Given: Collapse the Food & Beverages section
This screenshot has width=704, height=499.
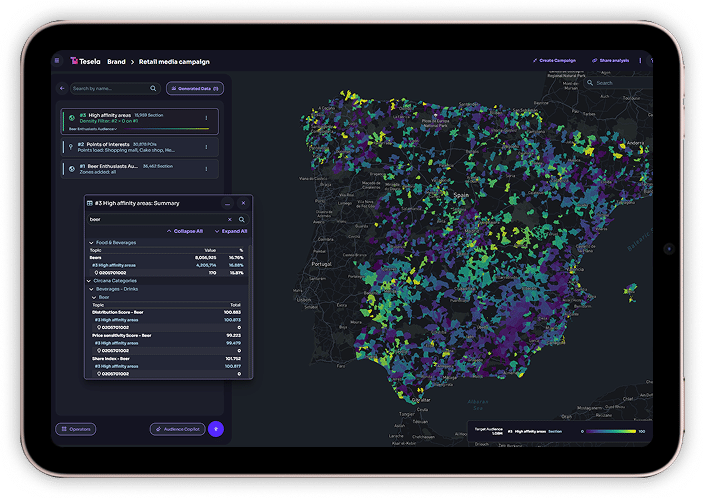Looking at the screenshot, I should click(x=89, y=242).
